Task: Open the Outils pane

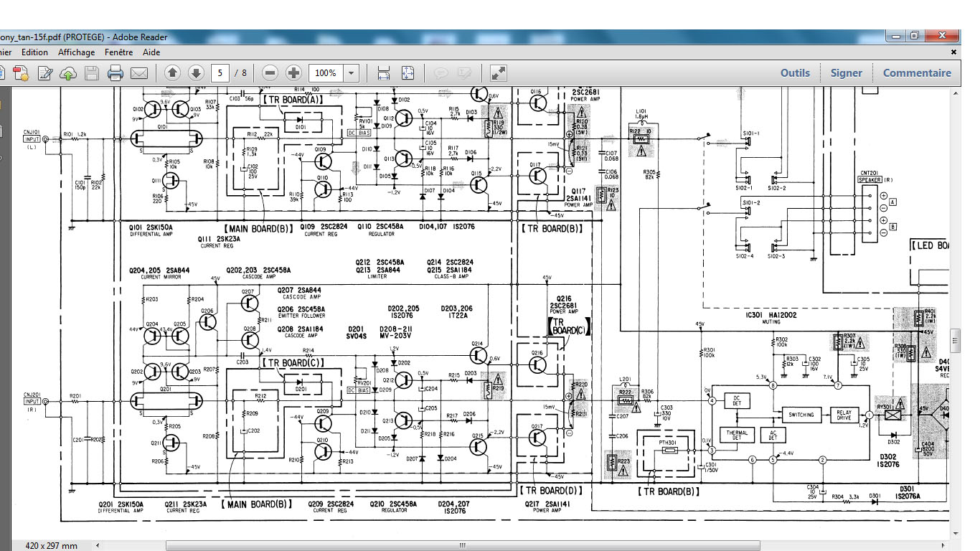Action: click(x=795, y=72)
